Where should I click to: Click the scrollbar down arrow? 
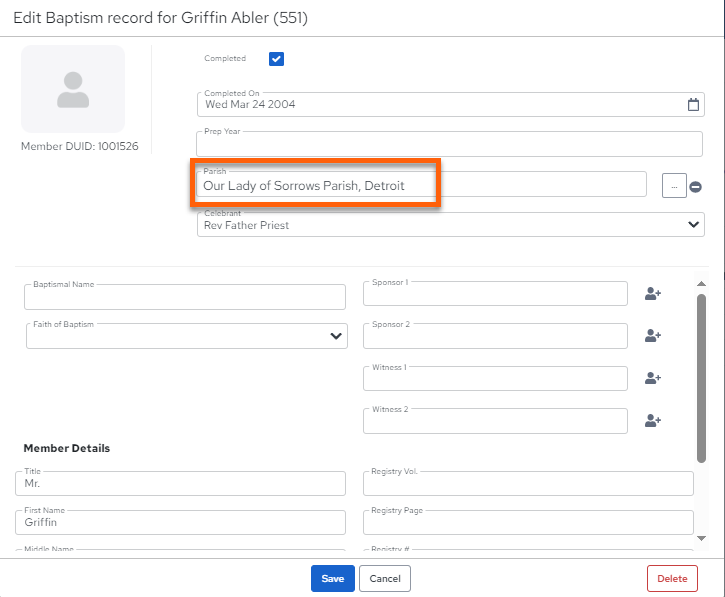[x=701, y=538]
